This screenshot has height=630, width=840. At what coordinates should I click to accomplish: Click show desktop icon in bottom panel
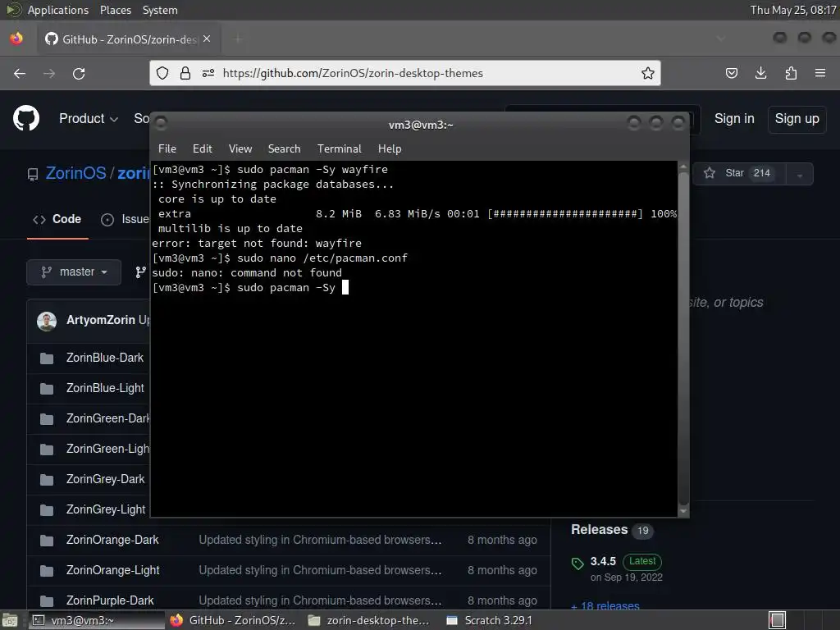coord(10,620)
